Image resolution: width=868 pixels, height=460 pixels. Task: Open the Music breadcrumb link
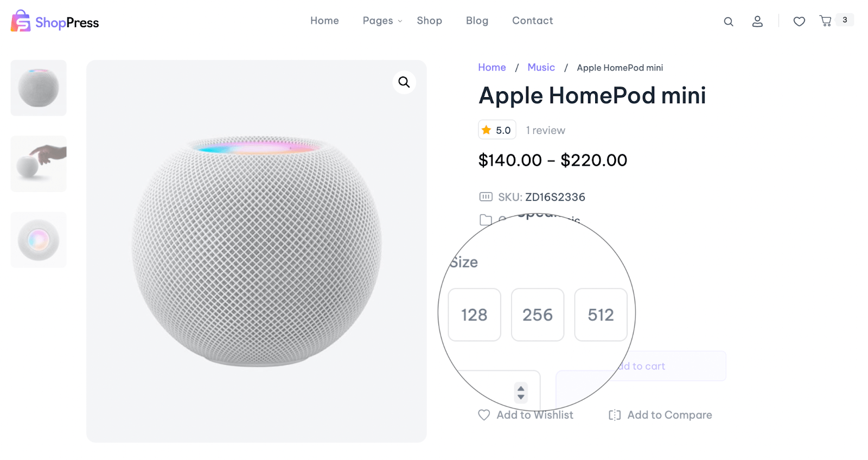541,67
